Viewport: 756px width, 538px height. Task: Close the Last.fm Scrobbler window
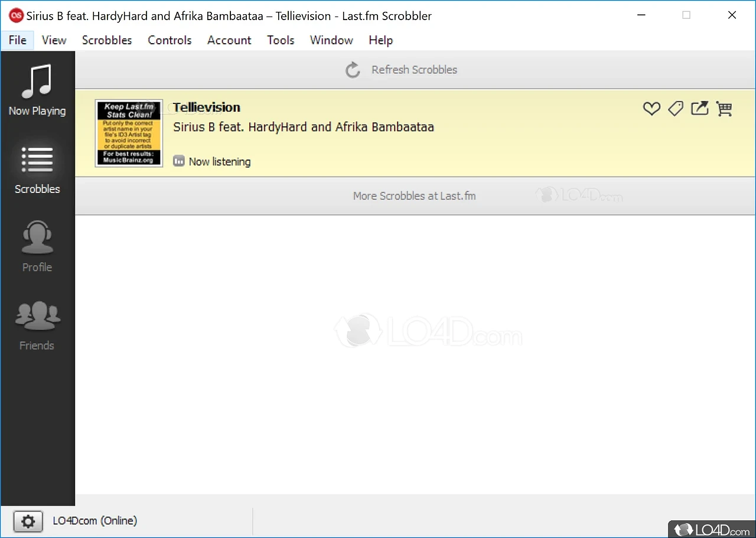point(732,15)
